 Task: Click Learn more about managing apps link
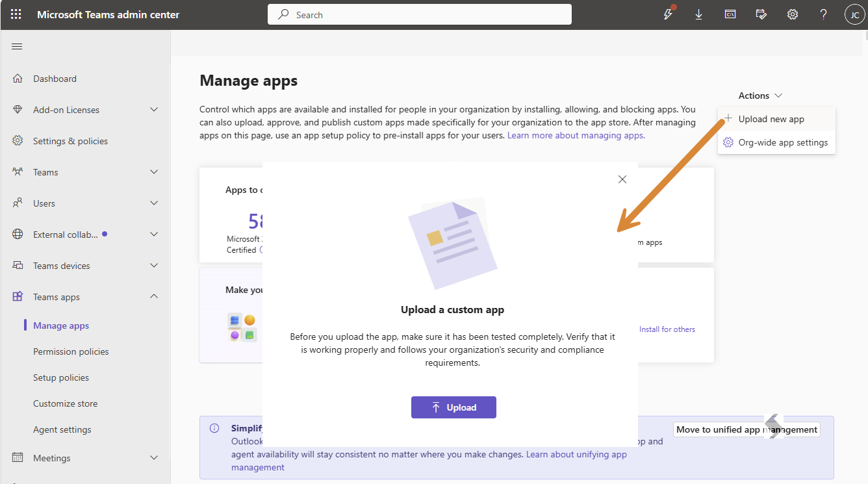pyautogui.click(x=576, y=136)
